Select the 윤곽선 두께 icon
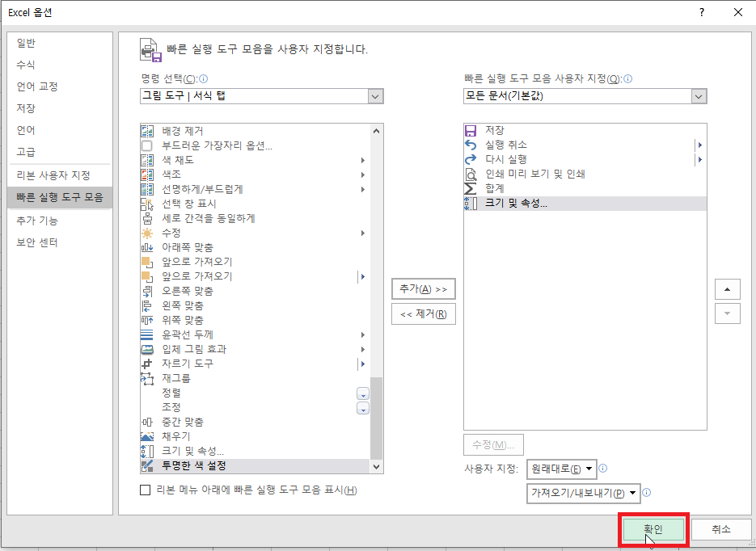This screenshot has width=756, height=551. pos(147,334)
